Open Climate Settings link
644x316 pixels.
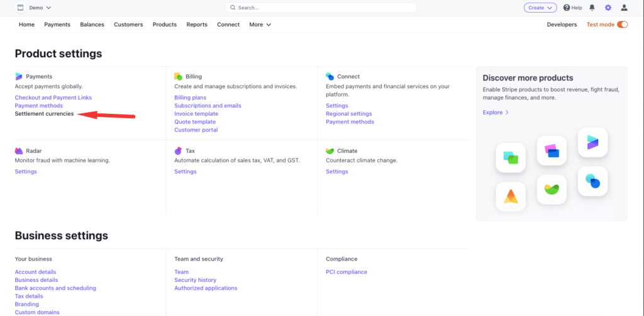click(337, 171)
